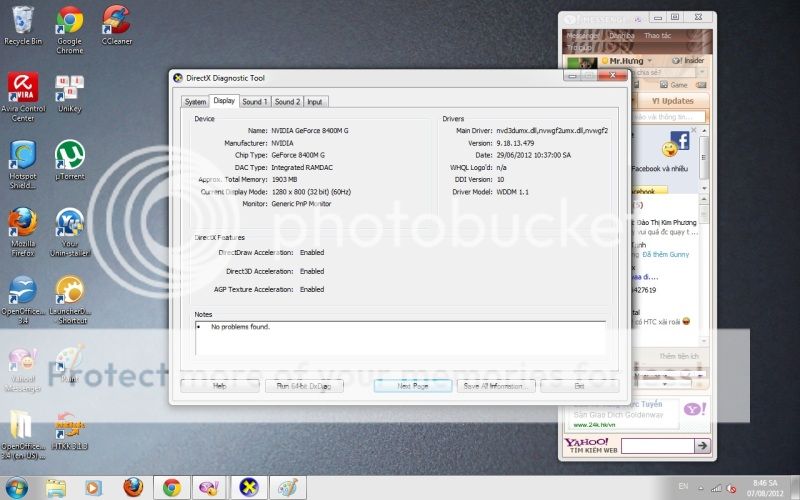
Task: Open the Thao tác menu
Action: coord(657,36)
